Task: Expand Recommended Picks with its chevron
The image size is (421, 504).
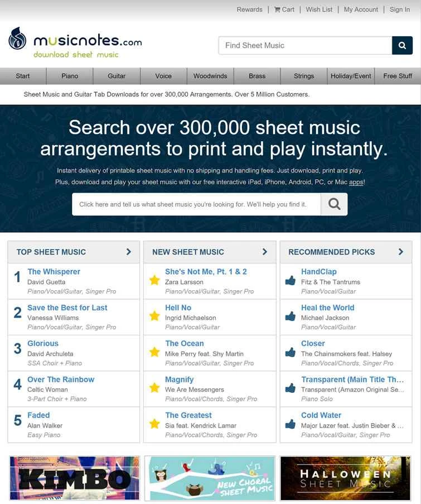Action: tap(401, 252)
